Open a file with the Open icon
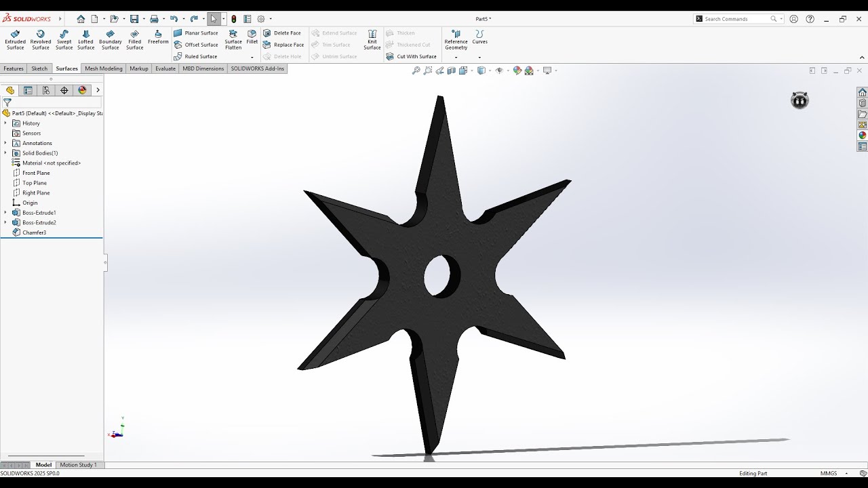This screenshot has width=868, height=488. point(114,19)
